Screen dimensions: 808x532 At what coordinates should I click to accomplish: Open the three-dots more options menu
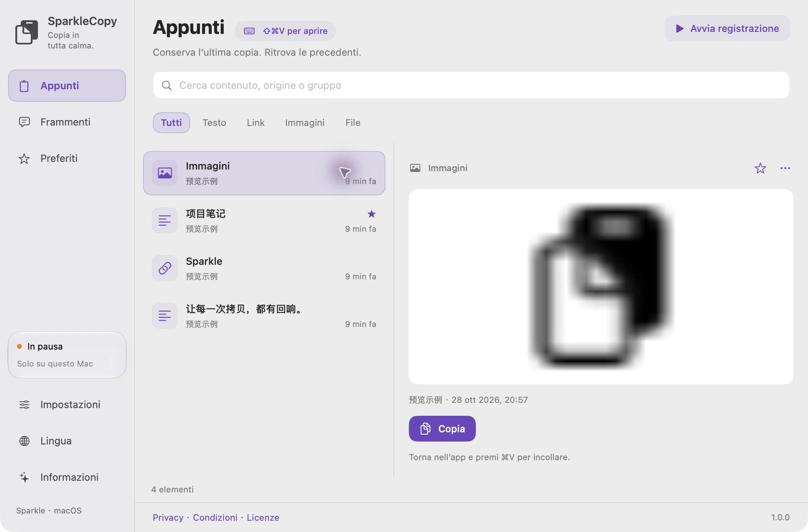pos(785,168)
